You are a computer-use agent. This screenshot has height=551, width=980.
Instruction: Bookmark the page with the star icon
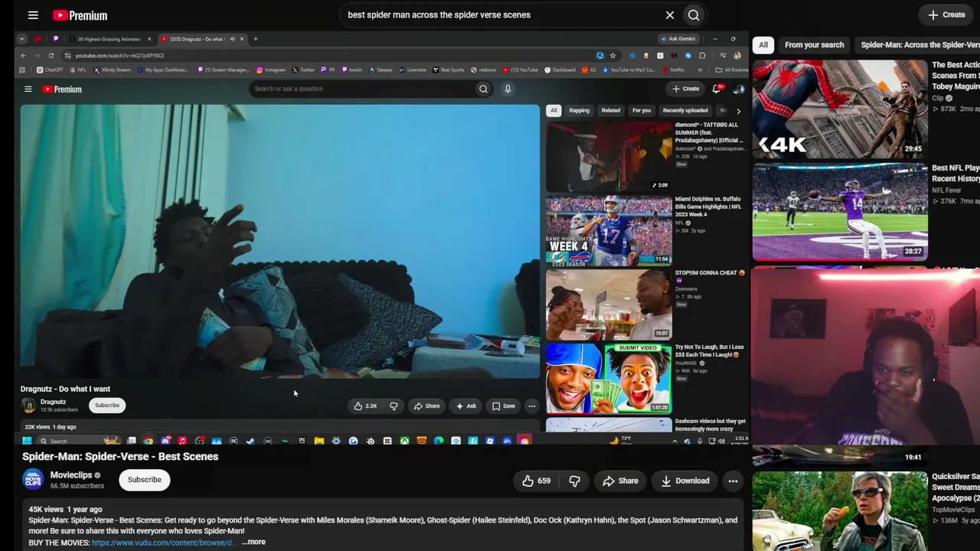pos(612,55)
